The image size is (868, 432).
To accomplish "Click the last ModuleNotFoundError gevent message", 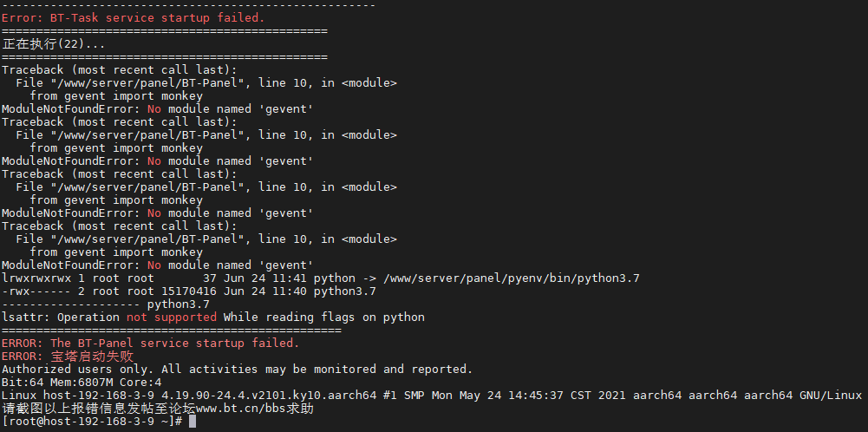I will coord(158,265).
